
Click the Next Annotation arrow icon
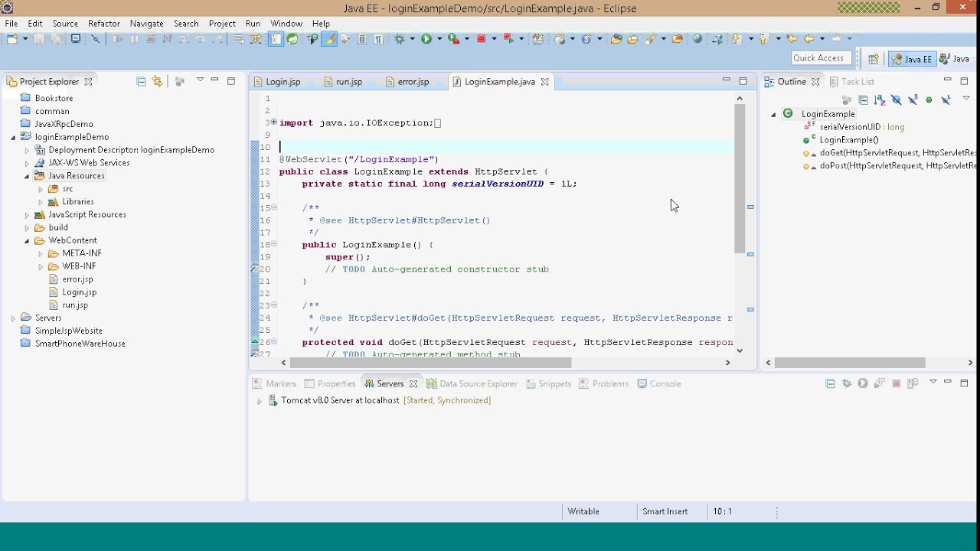[737, 38]
